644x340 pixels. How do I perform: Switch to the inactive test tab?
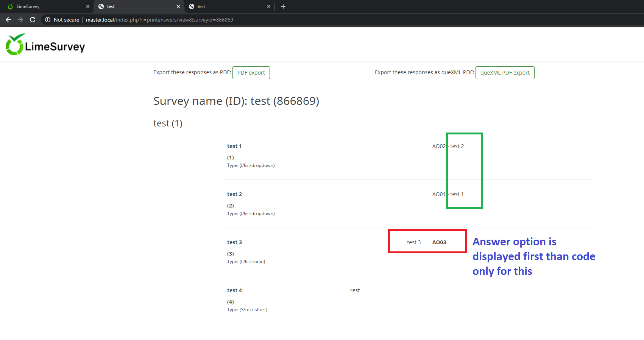227,6
